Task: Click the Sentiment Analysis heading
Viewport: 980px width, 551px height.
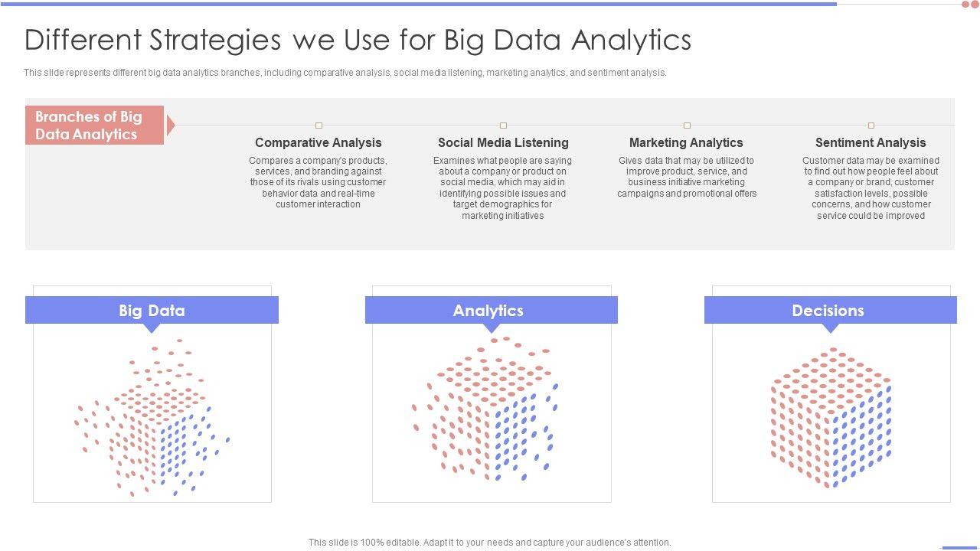Action: click(x=871, y=142)
